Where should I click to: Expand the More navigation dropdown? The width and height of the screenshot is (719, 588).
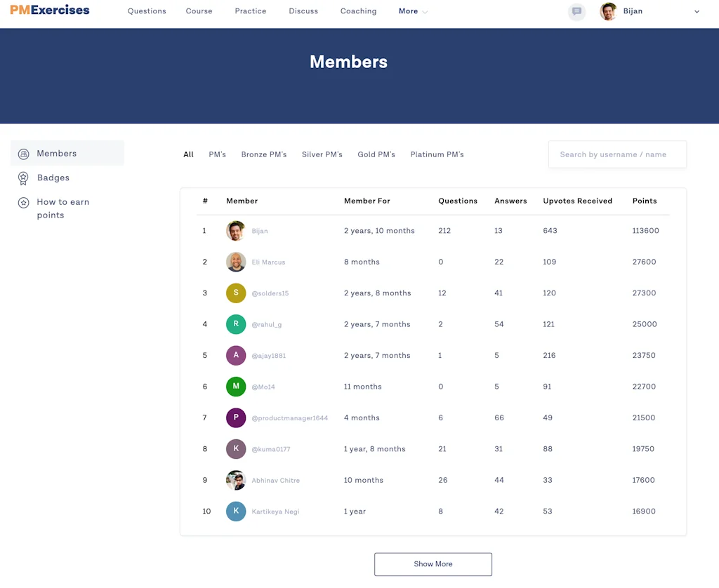(412, 11)
